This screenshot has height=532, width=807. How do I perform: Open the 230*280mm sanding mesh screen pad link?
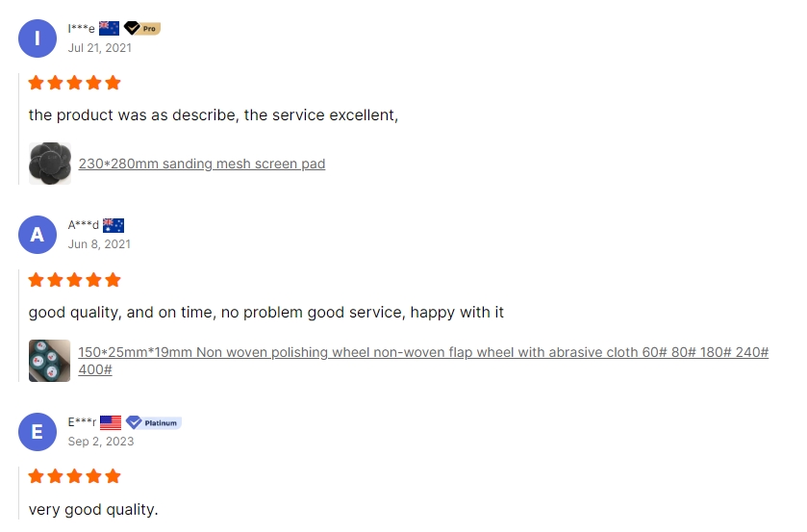pyautogui.click(x=202, y=164)
